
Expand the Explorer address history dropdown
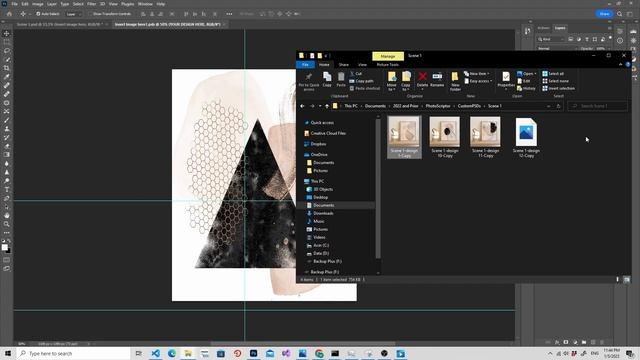point(549,106)
